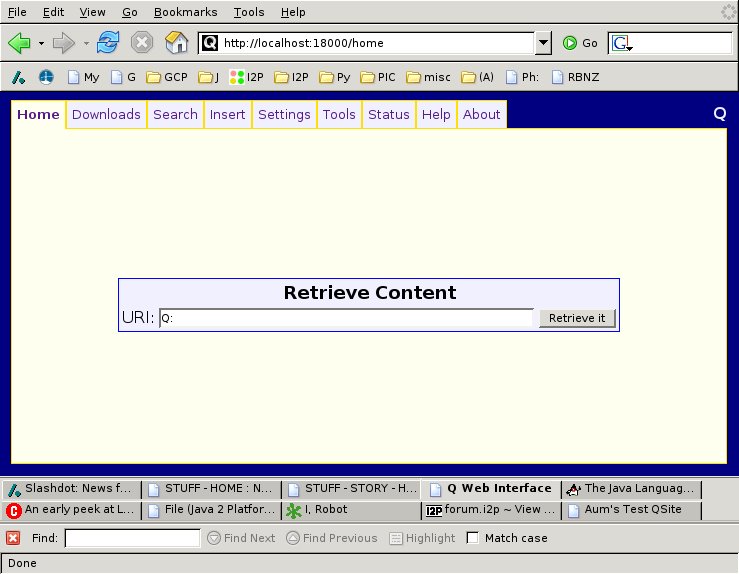Open the back button history dropdown

coord(41,43)
